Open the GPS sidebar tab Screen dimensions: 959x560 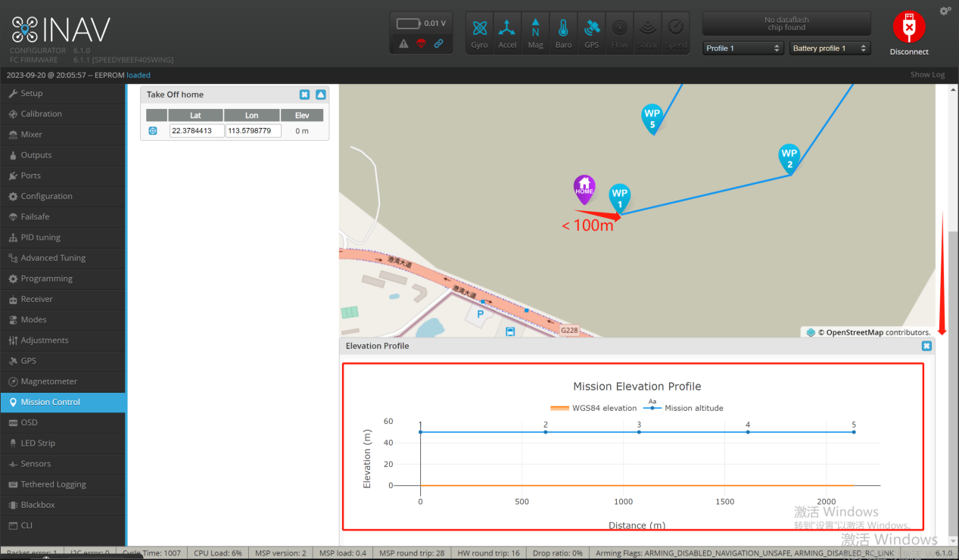click(63, 361)
